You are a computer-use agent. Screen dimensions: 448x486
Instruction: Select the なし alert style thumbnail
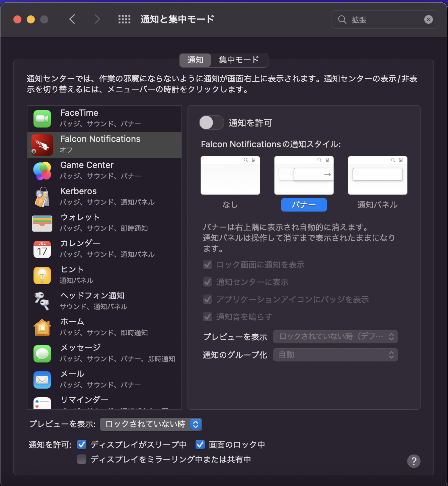[230, 175]
